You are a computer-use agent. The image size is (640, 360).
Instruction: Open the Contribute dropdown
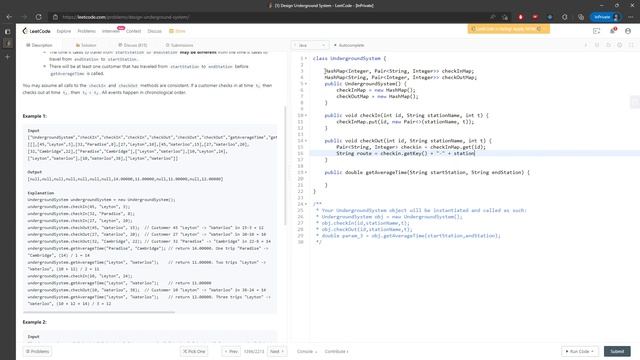click(x=336, y=351)
